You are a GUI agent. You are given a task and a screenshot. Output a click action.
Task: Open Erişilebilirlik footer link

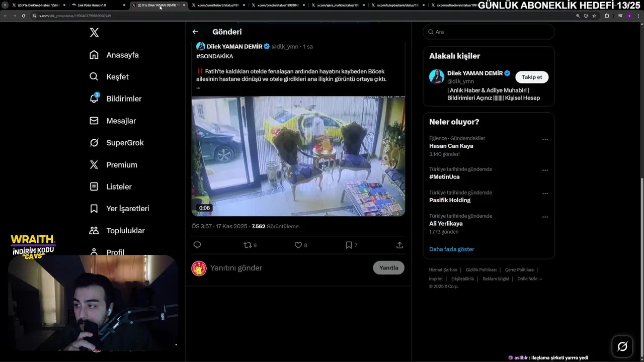click(x=462, y=279)
